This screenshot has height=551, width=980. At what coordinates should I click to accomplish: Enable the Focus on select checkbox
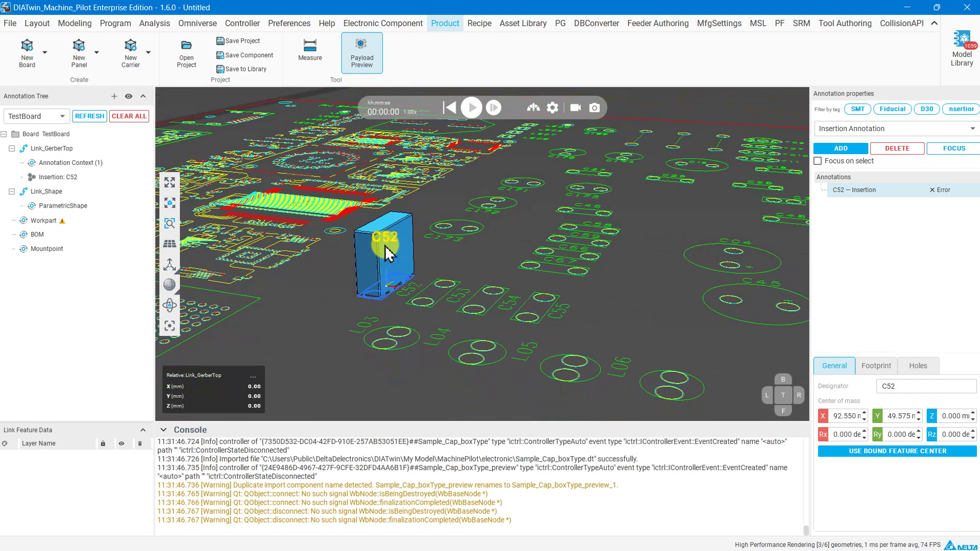[x=818, y=161]
